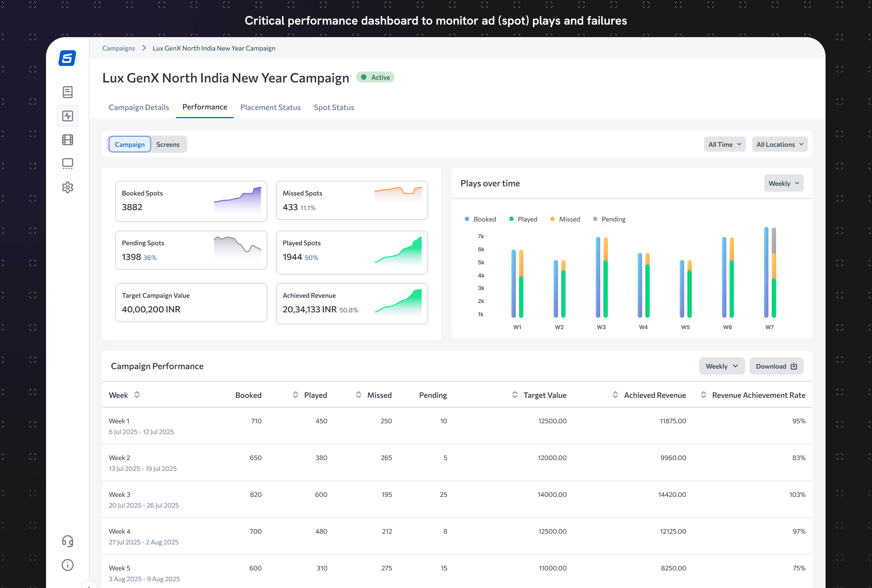Open the media library film icon
Screen dimensions: 872x588
(67, 139)
